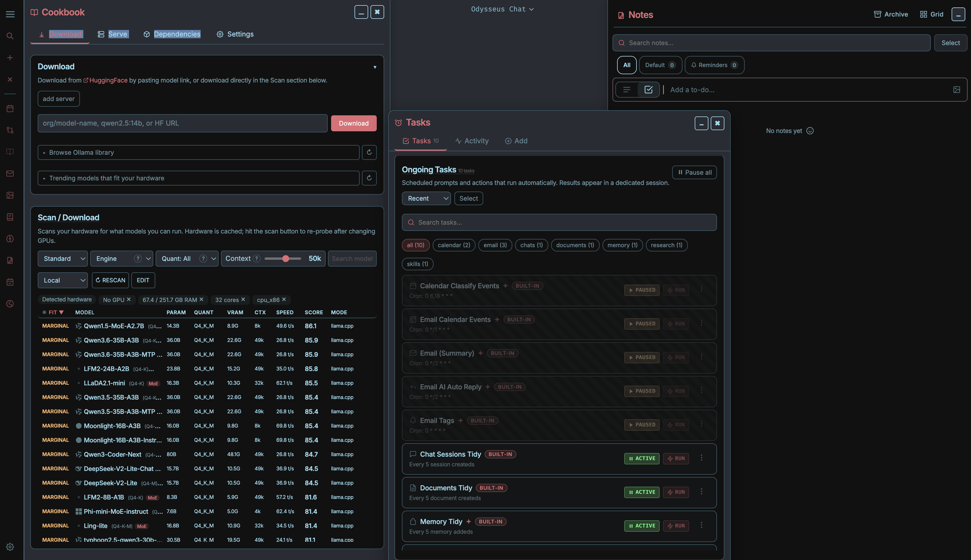The height and width of the screenshot is (560, 971).
Task: Open the open-book icon in the left sidebar
Action: pos(10,152)
